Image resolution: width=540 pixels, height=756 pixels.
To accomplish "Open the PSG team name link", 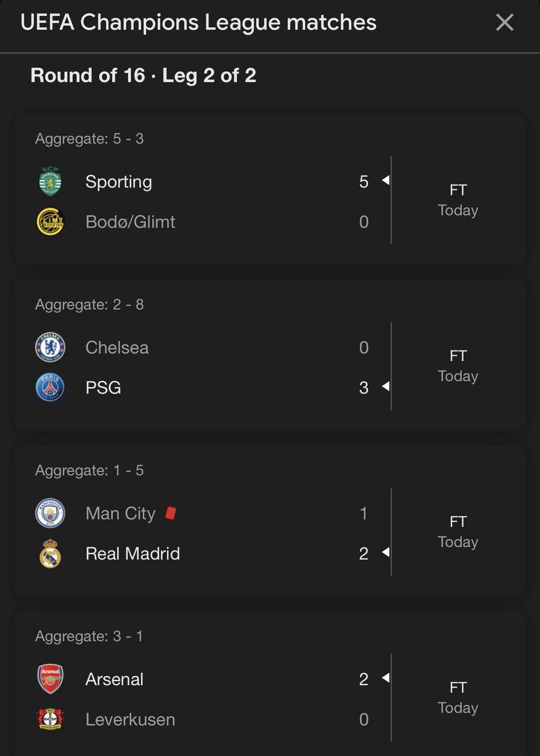I will (x=103, y=388).
